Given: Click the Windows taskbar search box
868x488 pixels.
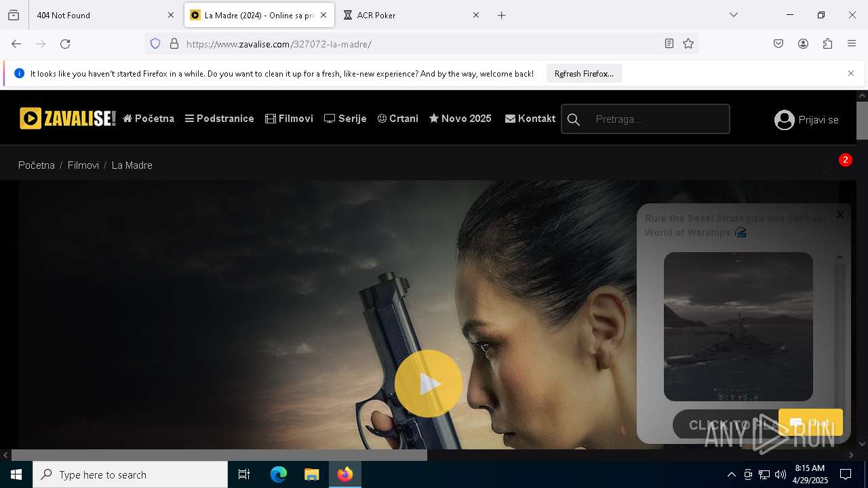Looking at the screenshot, I should (130, 474).
